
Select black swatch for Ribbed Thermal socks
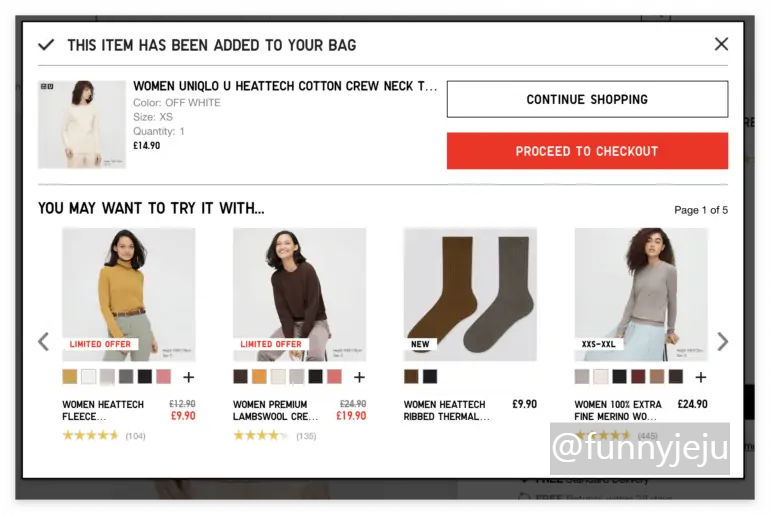pos(430,377)
